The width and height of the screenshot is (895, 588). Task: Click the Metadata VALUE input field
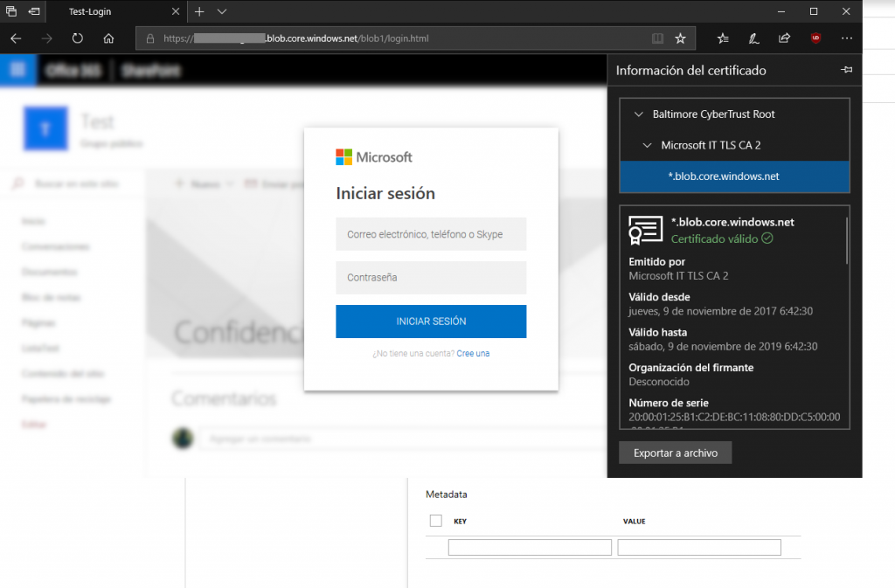pyautogui.click(x=699, y=548)
